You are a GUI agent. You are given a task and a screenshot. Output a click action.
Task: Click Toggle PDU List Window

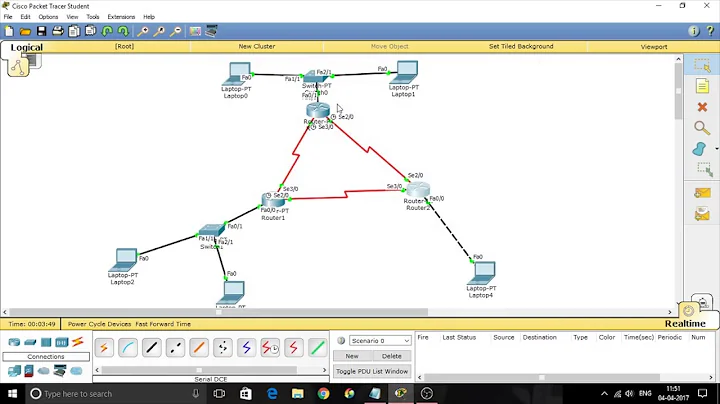[x=372, y=371]
